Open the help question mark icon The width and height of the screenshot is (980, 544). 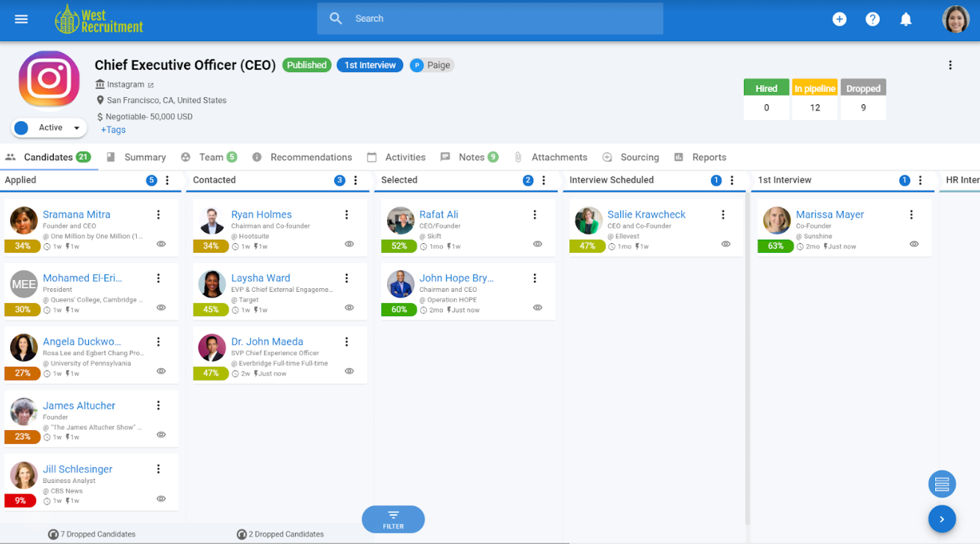pos(873,19)
